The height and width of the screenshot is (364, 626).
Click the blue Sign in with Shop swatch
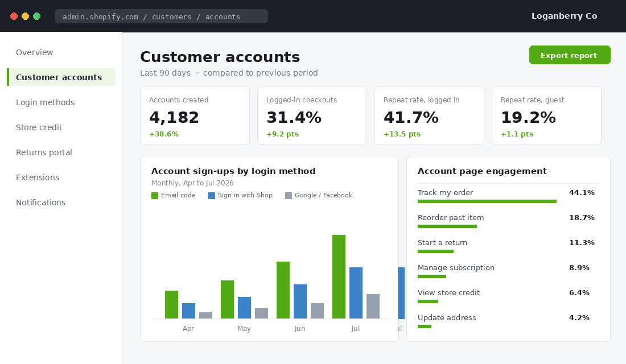coord(212,196)
